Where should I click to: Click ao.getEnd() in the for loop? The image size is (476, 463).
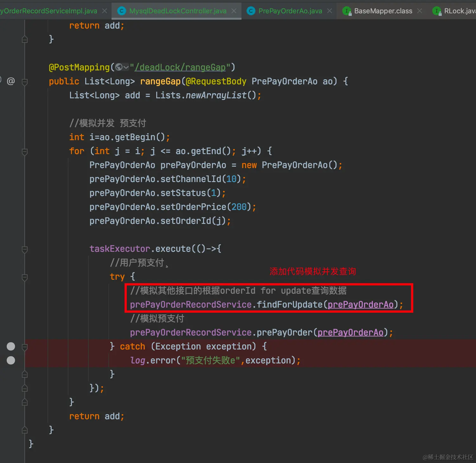pyautogui.click(x=203, y=151)
